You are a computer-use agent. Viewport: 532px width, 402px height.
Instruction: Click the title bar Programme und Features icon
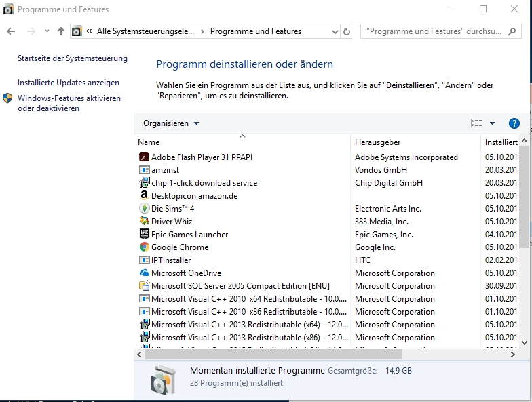click(8, 9)
